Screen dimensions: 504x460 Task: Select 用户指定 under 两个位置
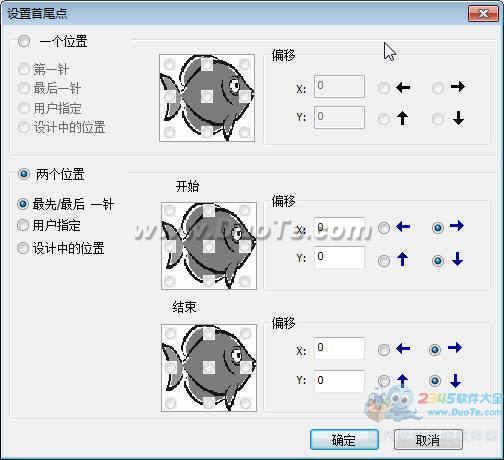23,225
